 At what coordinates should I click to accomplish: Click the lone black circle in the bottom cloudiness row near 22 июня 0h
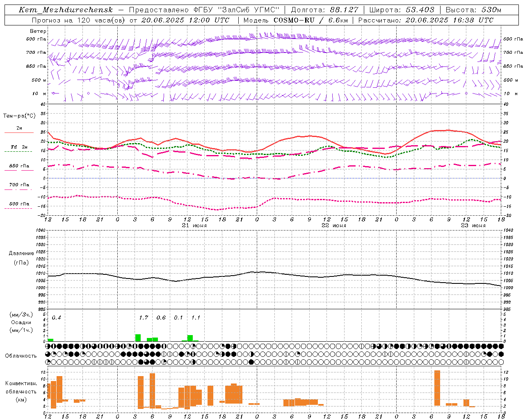(251, 362)
